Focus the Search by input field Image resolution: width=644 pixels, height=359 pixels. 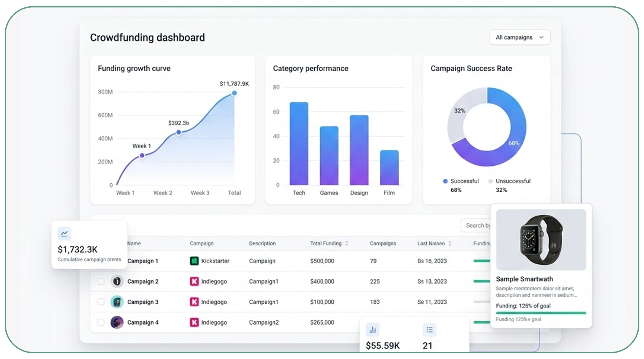[475, 225]
